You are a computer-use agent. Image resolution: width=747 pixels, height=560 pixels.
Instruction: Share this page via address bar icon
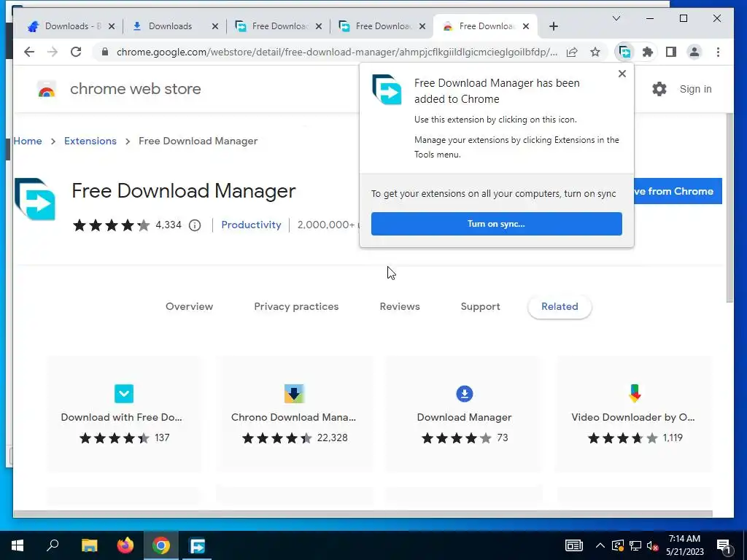(572, 52)
